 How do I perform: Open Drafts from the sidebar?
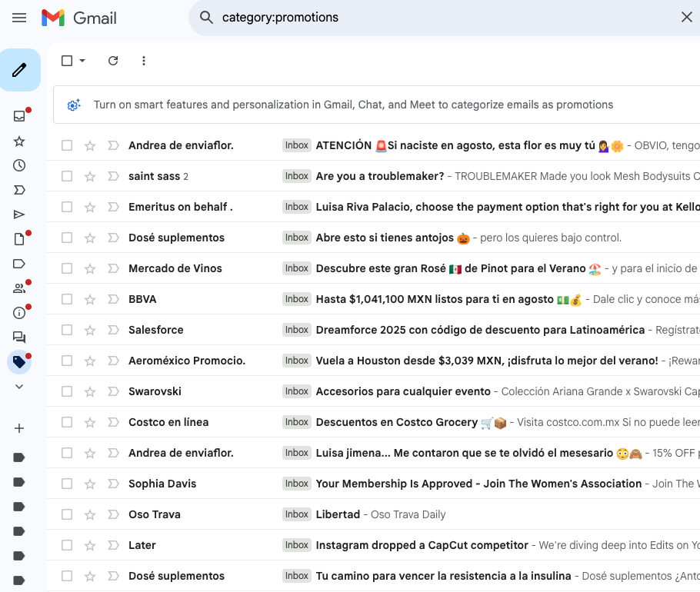[x=19, y=239]
